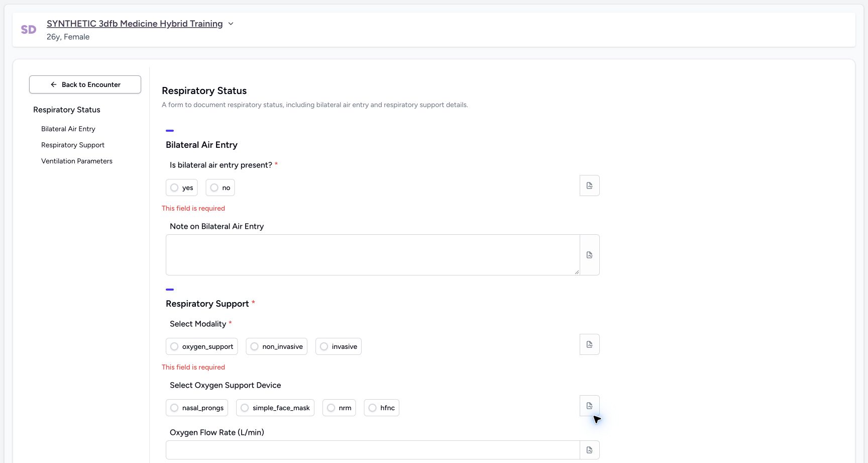Select nasal_prongs oxygen device
The image size is (868, 463).
click(x=197, y=408)
